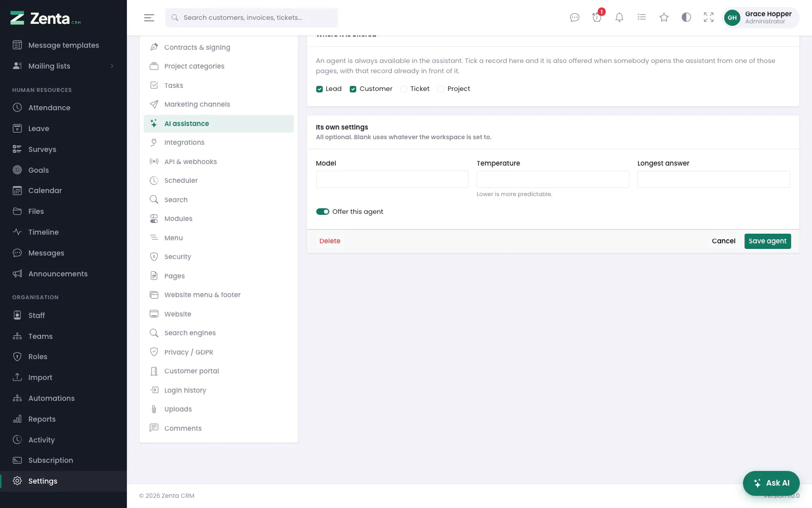Tick the Project checkbox

point(441,89)
